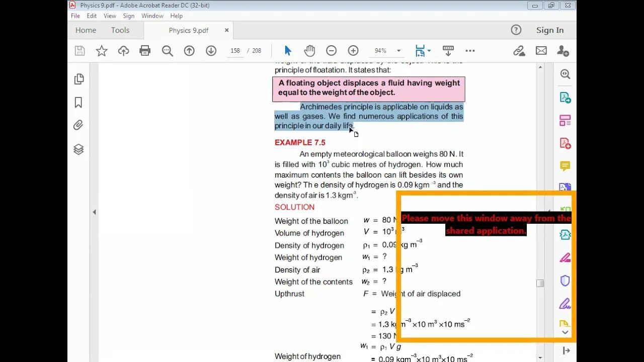Open the Fill & Sign pen tool
The height and width of the screenshot is (362, 644).
point(565,304)
